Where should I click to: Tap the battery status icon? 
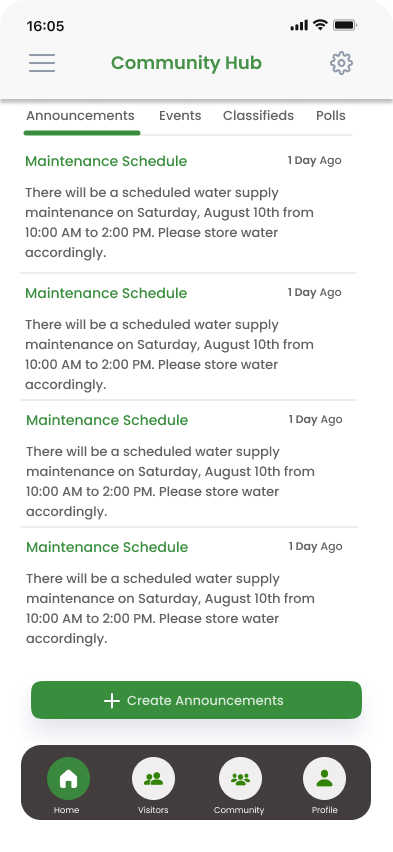(x=345, y=25)
